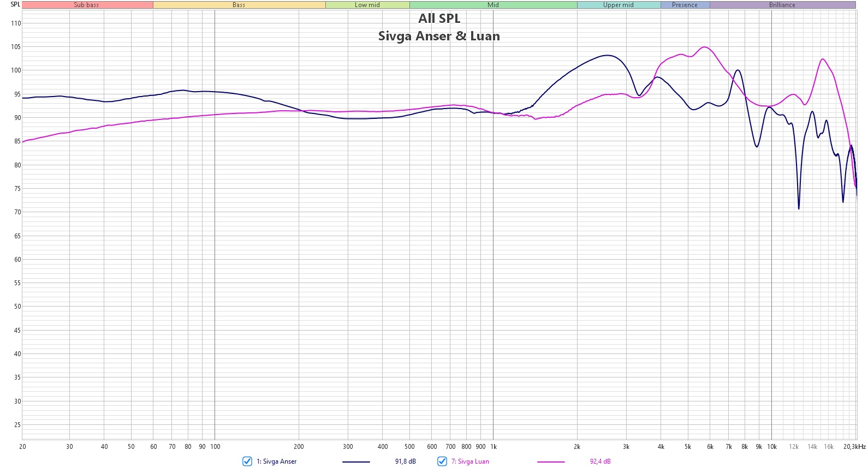Click the 5k tick on frequency axis

[688, 447]
